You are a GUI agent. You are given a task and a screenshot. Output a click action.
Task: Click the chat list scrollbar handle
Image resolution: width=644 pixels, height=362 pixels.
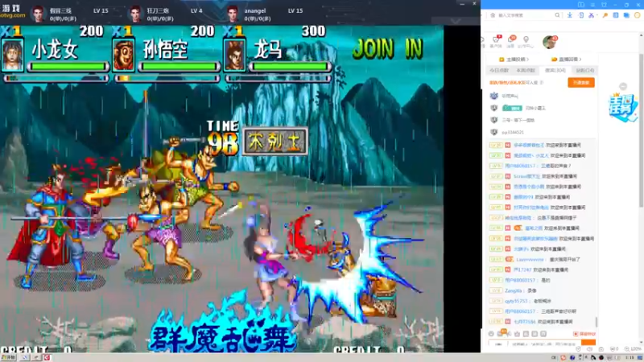pos(596,322)
